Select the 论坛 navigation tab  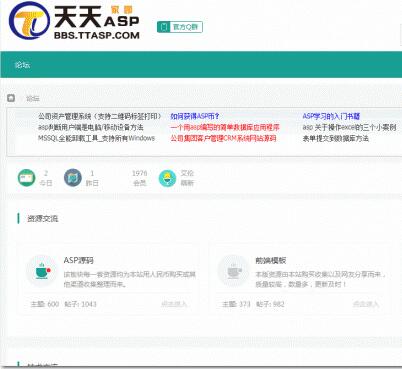[22, 65]
